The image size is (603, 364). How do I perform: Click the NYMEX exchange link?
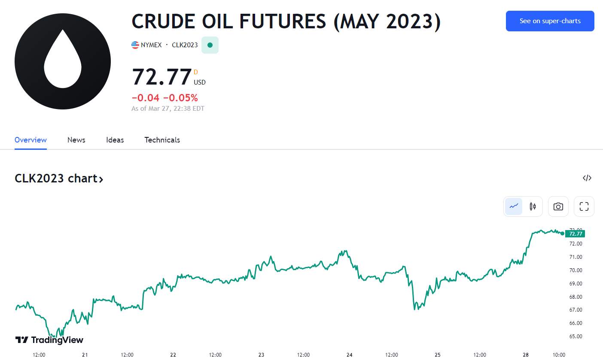coord(151,45)
